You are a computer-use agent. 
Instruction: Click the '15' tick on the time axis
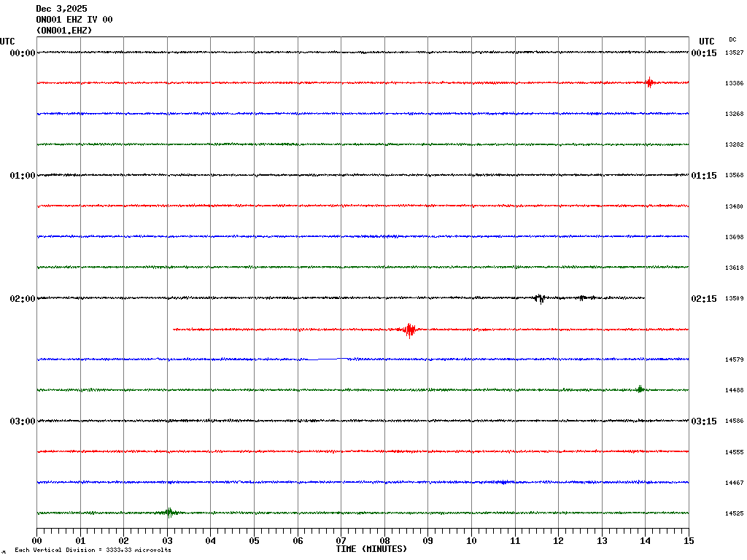pos(689,541)
